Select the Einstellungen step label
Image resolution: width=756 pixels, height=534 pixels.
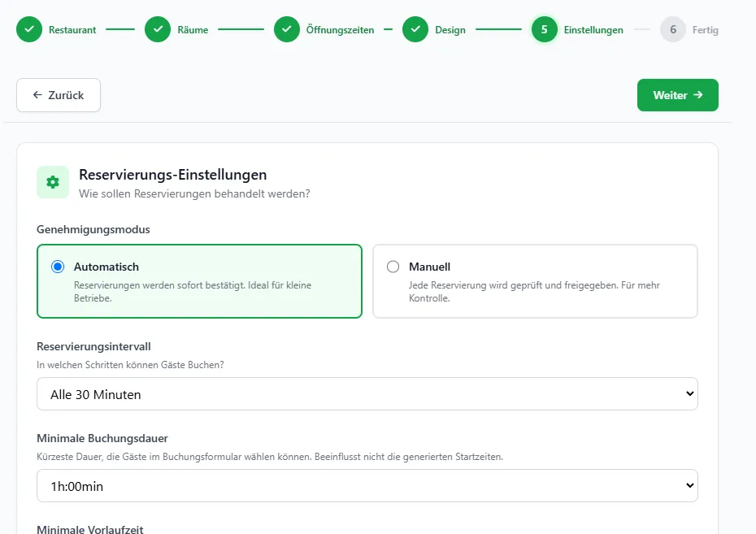(593, 30)
